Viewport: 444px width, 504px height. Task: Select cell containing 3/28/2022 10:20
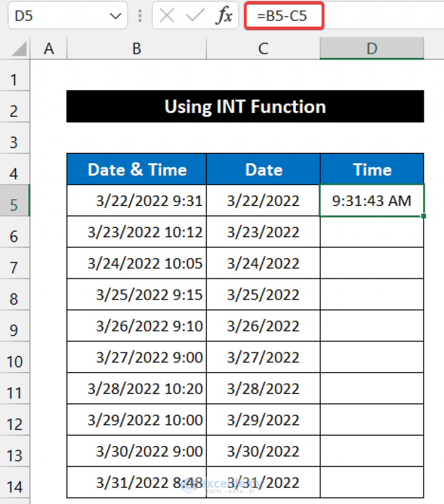[x=136, y=388]
